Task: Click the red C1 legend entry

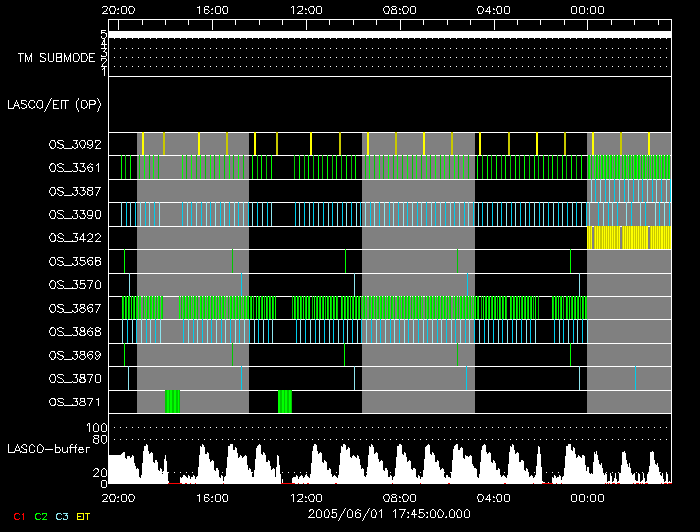Action: point(17,516)
